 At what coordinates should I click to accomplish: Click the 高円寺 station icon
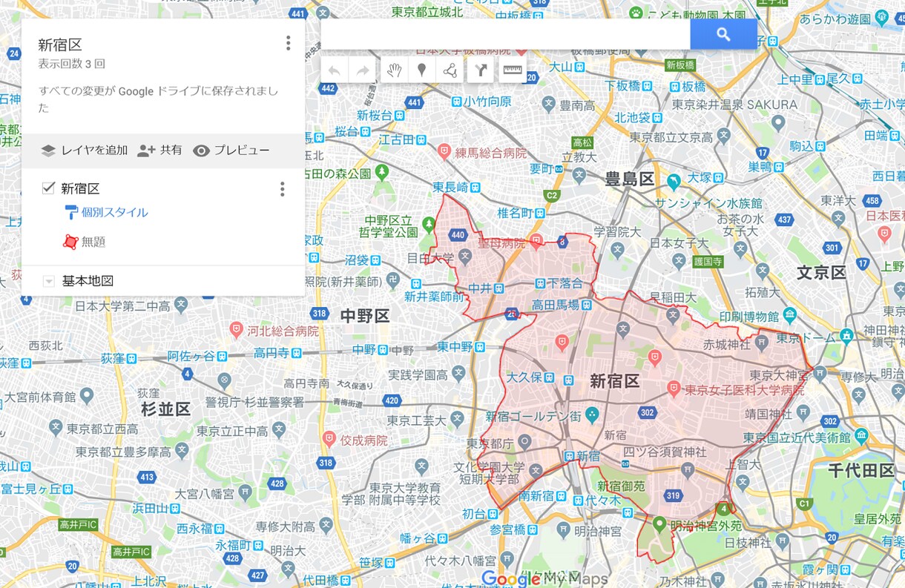[296, 353]
